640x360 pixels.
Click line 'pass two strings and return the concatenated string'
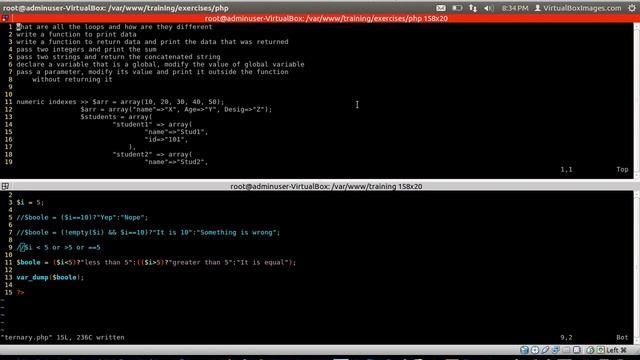pos(118,57)
